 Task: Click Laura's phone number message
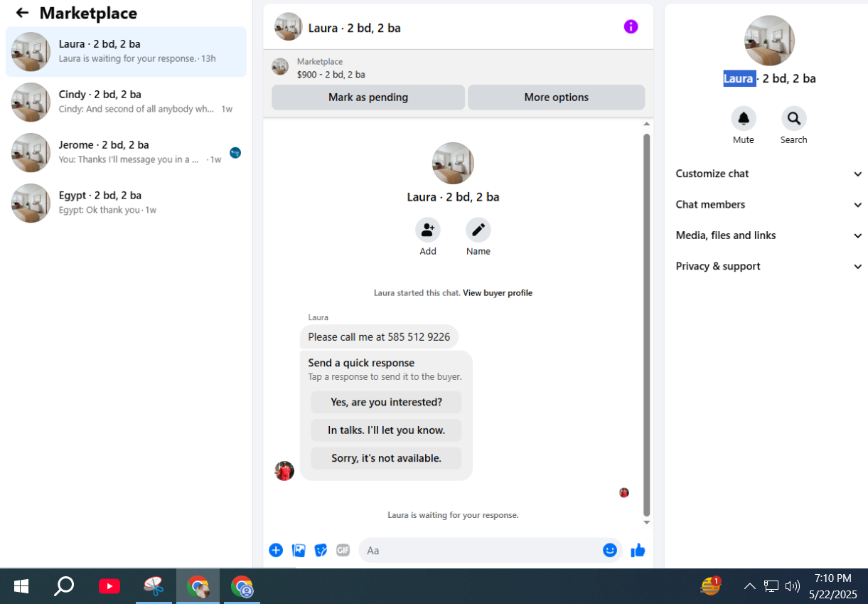click(379, 337)
